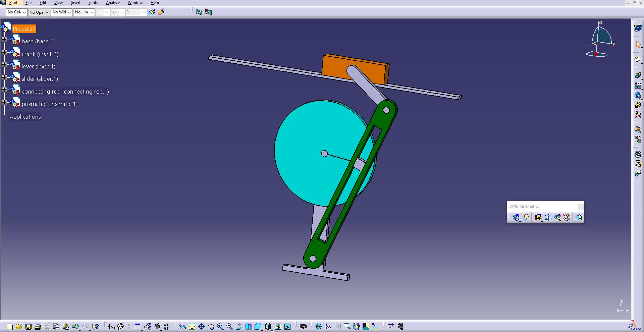Select the Pan tool icon
The image size is (644, 332).
[x=201, y=326]
